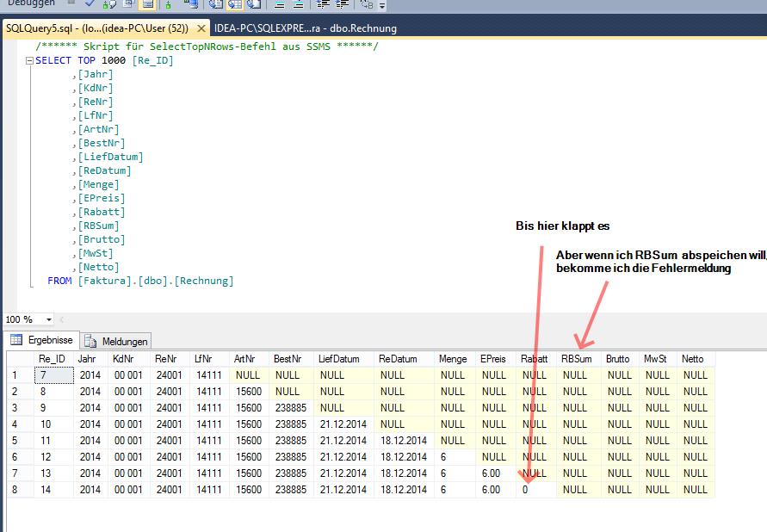Screen dimensions: 767x532
Task: Click the Increase Indent icon
Action: pos(343,4)
